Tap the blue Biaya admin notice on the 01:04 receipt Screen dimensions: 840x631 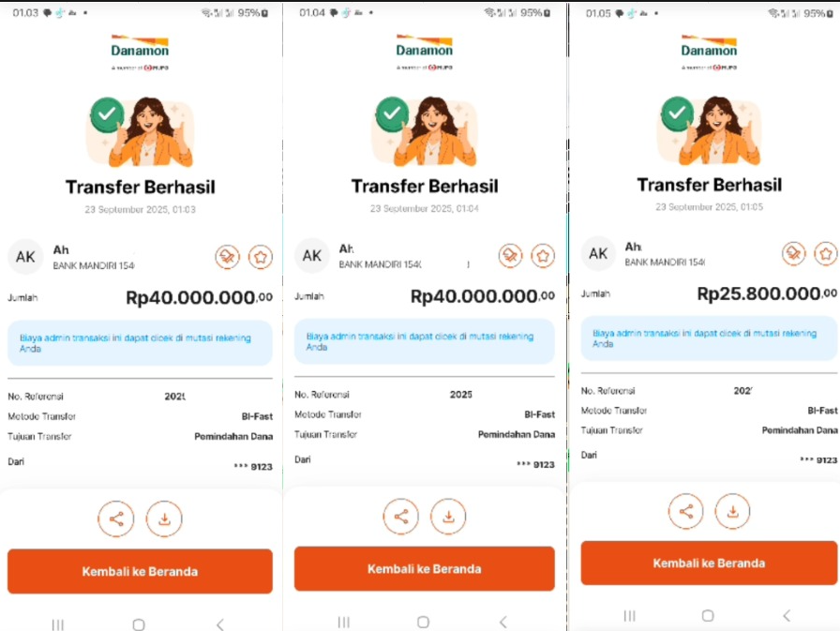coord(425,341)
